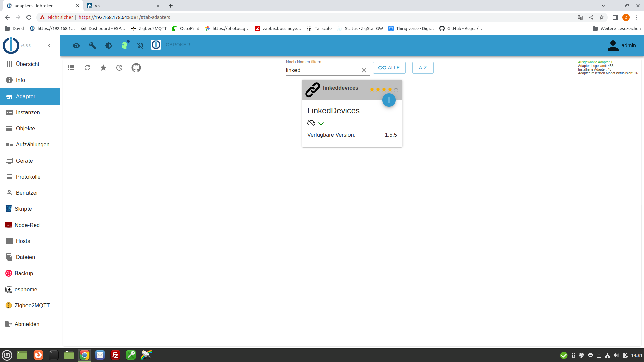This screenshot has width=644, height=362.
Task: Toggle the browser side panel icon
Action: click(615, 17)
